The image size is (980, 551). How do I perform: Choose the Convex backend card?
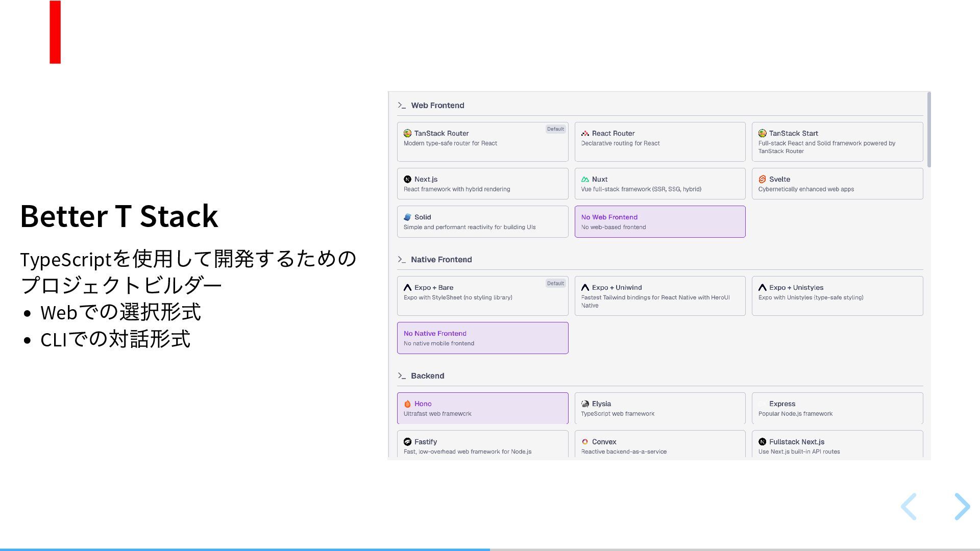[x=660, y=445]
